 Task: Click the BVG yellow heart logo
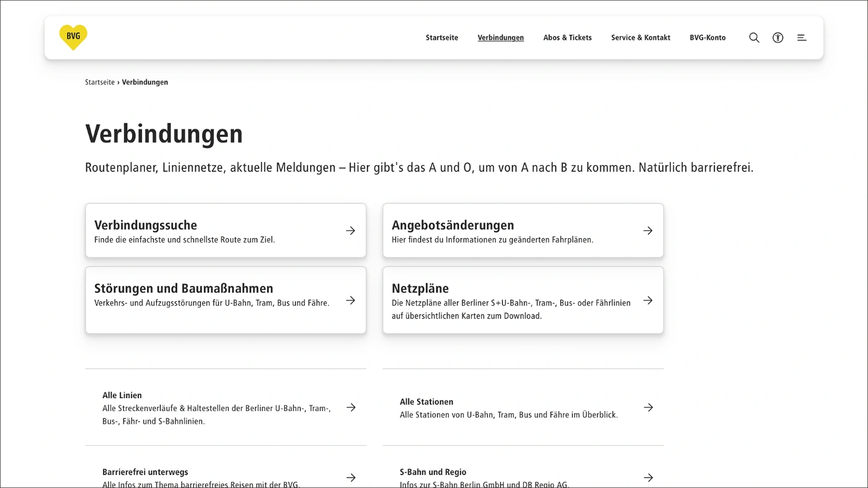[73, 37]
